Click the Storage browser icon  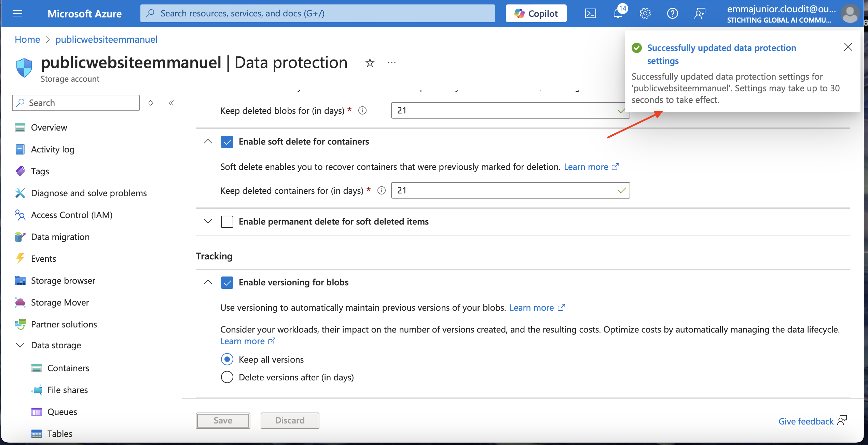pos(20,281)
